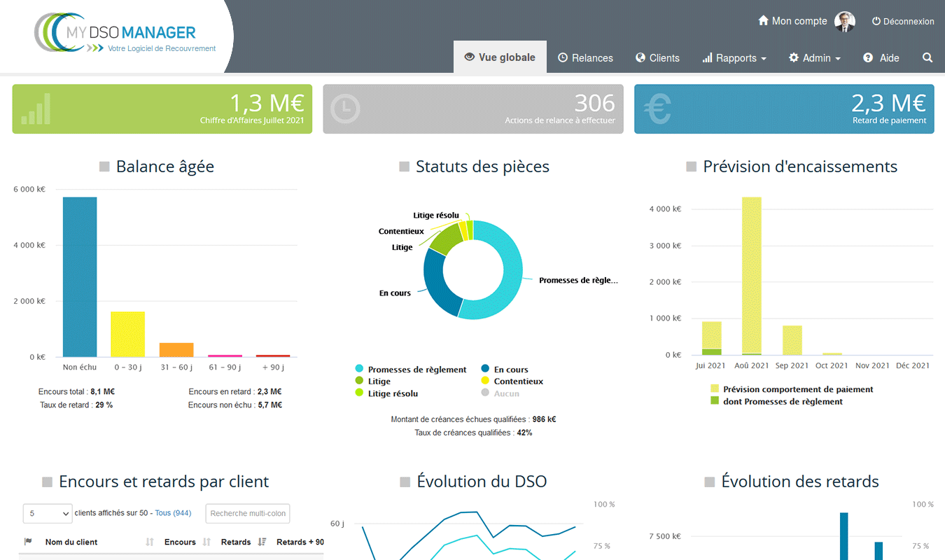Click the Tous (944) link
The width and height of the screenshot is (945, 560).
coord(173,513)
